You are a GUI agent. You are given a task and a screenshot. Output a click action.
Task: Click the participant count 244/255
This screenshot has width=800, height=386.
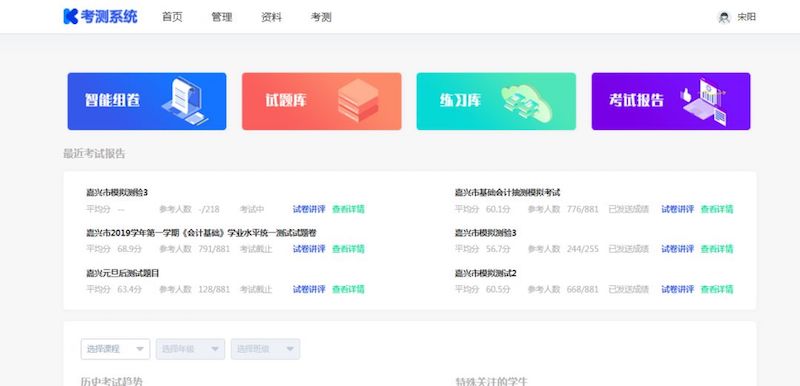click(x=583, y=249)
